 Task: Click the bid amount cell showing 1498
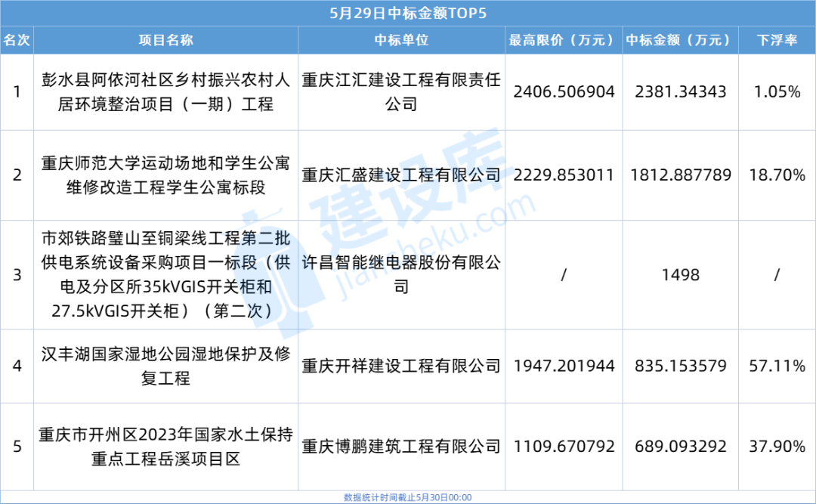[x=680, y=274]
